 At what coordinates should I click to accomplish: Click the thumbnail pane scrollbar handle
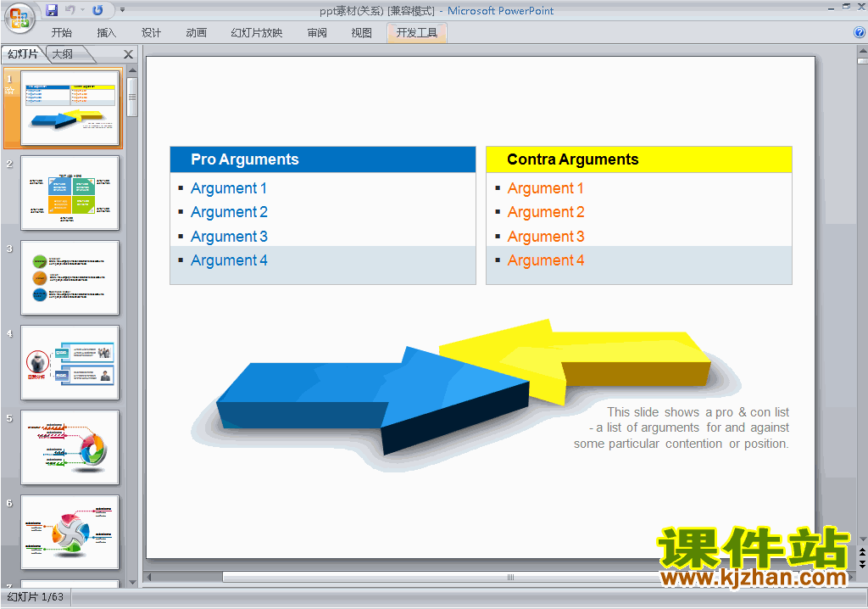(132, 97)
